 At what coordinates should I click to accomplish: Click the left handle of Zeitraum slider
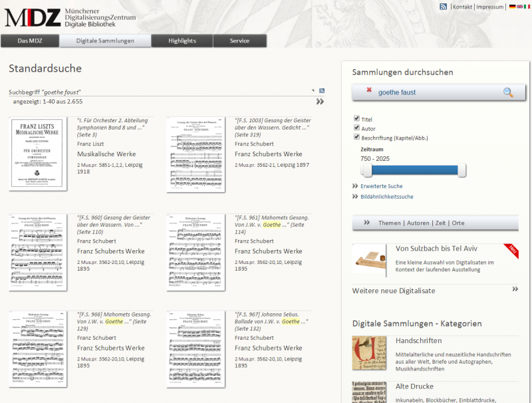pyautogui.click(x=366, y=170)
